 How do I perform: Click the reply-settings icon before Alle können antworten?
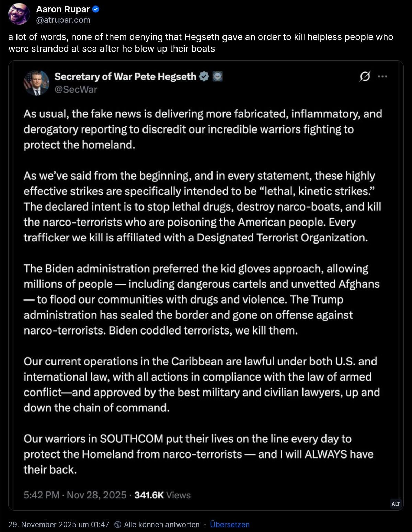(118, 524)
